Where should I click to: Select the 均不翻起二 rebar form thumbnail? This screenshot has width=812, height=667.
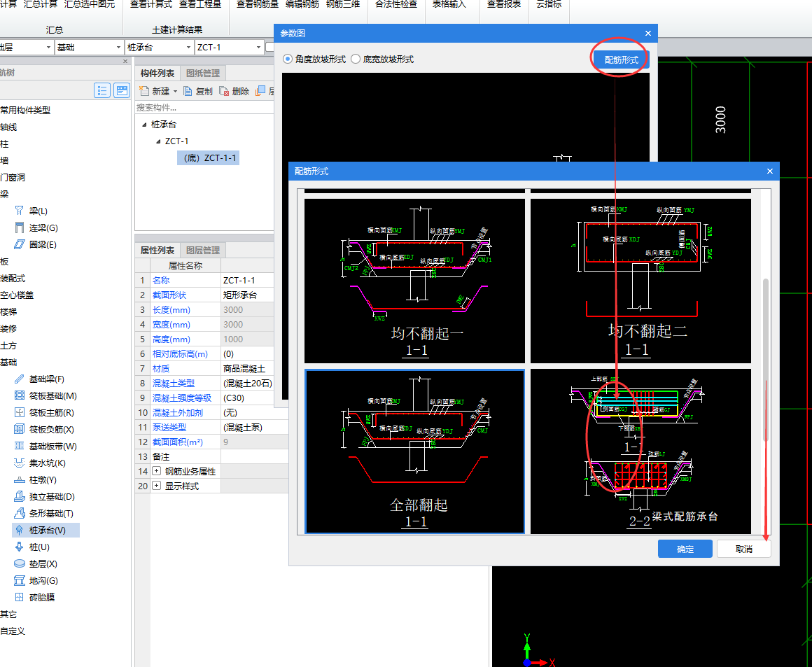click(640, 280)
